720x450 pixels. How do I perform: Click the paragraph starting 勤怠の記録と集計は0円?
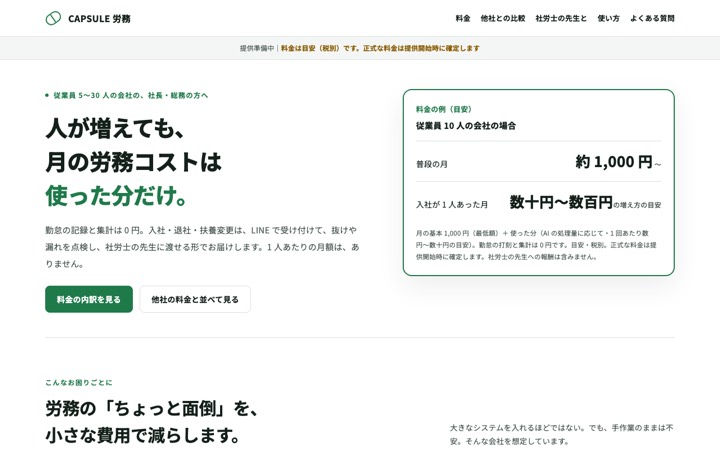pyautogui.click(x=202, y=247)
